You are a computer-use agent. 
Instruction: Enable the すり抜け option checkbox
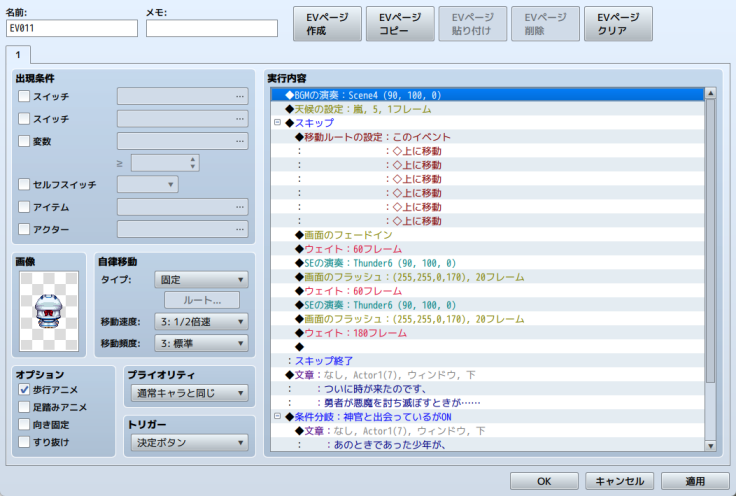tap(25, 441)
